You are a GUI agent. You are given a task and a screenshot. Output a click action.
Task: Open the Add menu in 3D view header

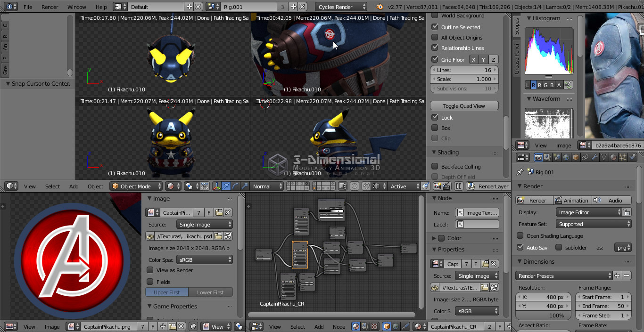click(x=74, y=186)
